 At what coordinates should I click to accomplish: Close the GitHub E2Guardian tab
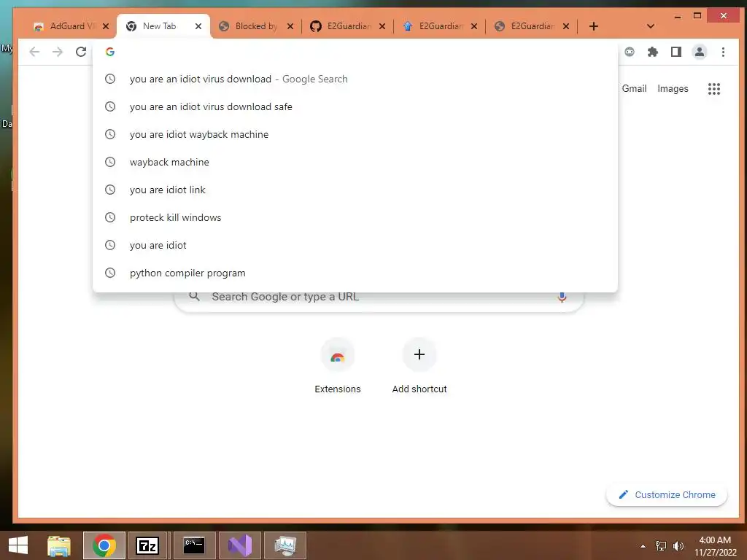(x=382, y=26)
